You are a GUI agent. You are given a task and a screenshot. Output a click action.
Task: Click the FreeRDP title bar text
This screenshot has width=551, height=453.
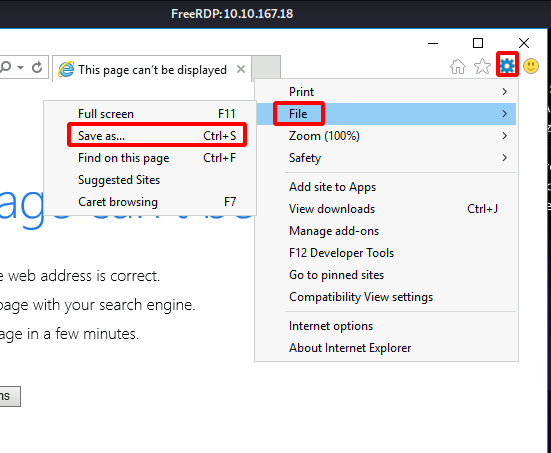(232, 14)
